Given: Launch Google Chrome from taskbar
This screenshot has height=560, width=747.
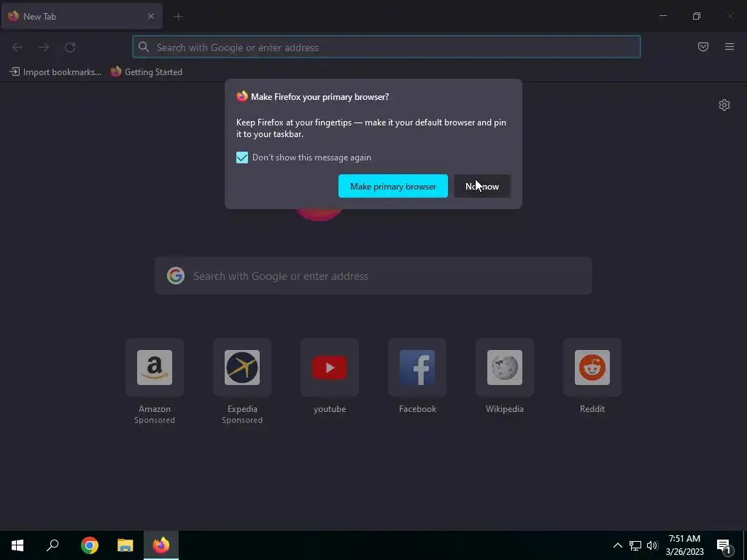Looking at the screenshot, I should [x=90, y=545].
